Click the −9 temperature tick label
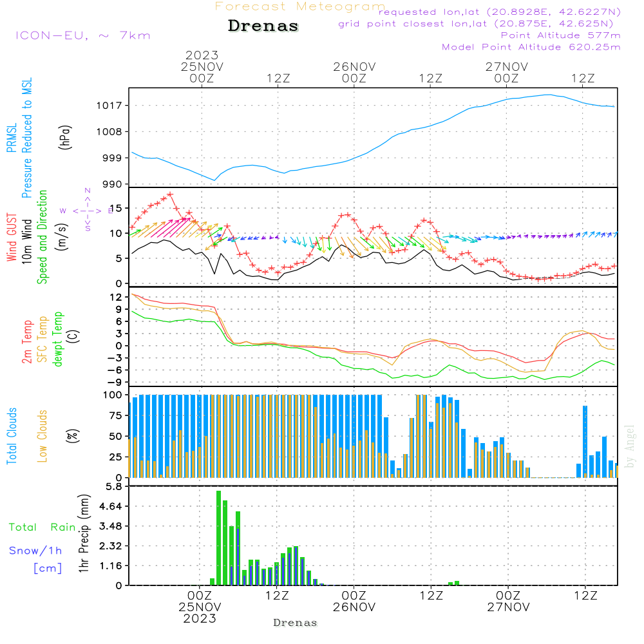Viewport: 644px width, 644px height. click(115, 383)
